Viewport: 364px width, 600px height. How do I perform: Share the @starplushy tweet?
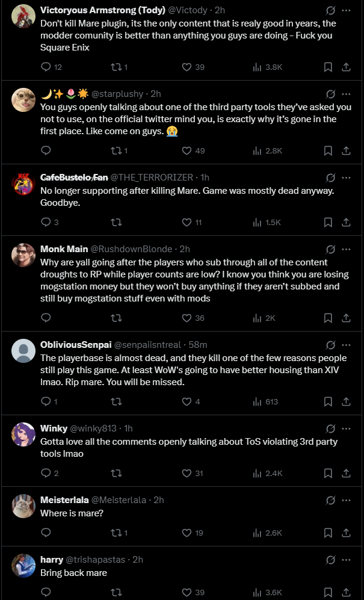[346, 150]
